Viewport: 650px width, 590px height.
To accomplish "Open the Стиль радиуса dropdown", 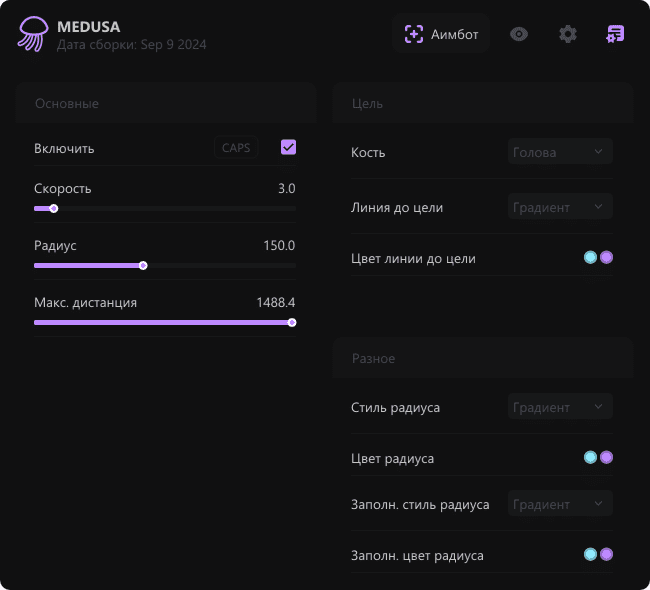I will click(559, 407).
